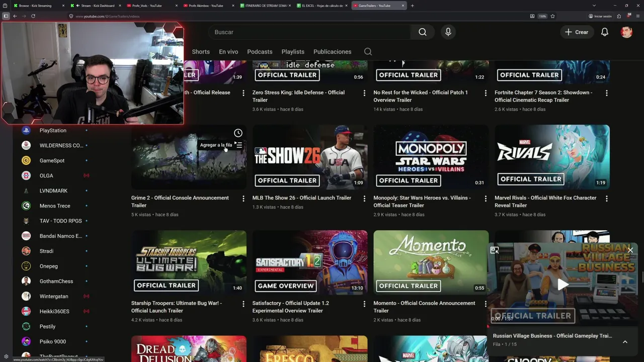Open options menu for Grime 2 video
Viewport: 644px width, 362px height.
pos(243,199)
